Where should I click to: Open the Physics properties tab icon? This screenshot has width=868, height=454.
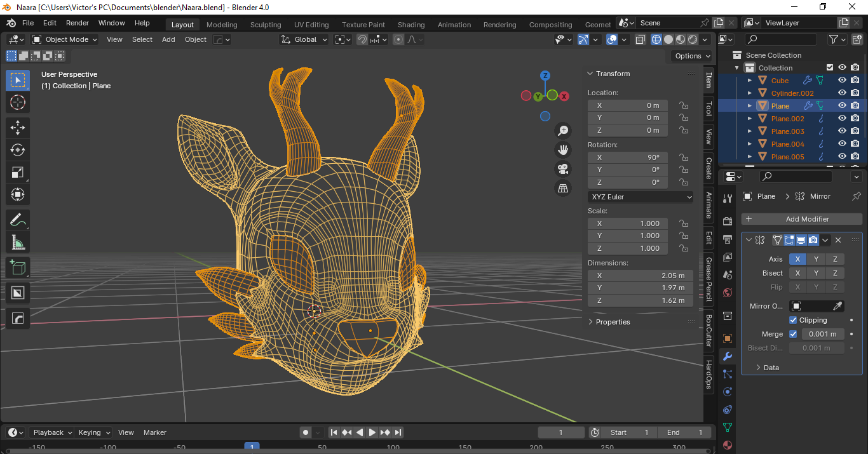click(x=728, y=392)
